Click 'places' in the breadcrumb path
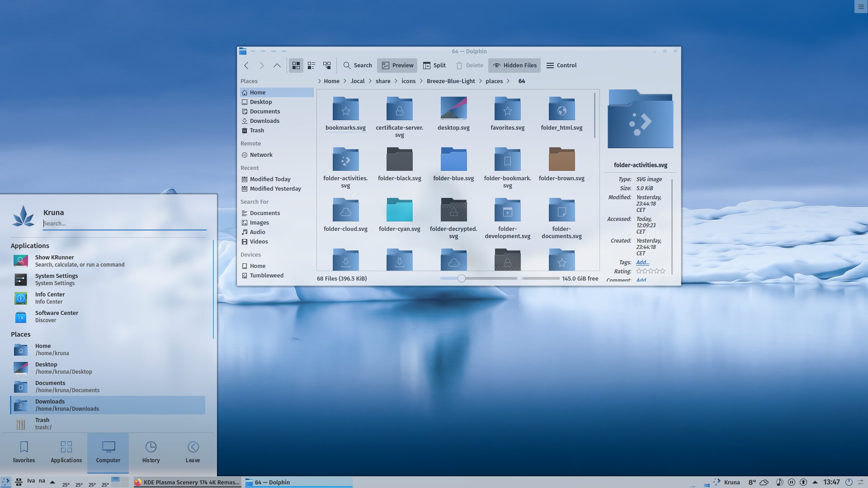The image size is (868, 488). click(x=494, y=81)
